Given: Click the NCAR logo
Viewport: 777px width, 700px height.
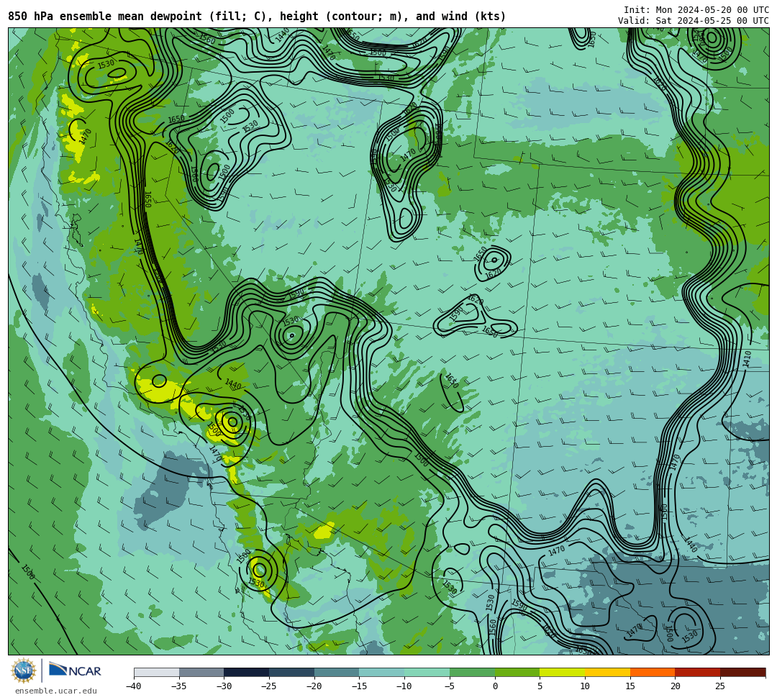Looking at the screenshot, I should 75,671.
